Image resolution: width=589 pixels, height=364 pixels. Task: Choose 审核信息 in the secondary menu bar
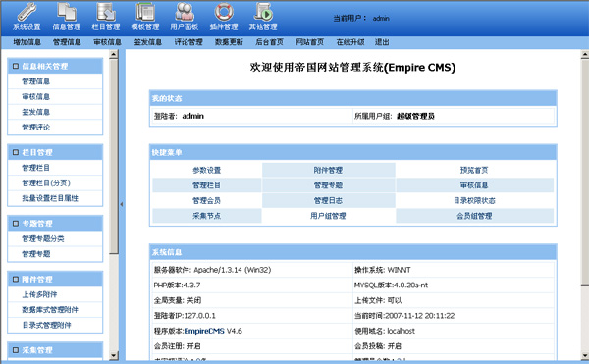(107, 42)
